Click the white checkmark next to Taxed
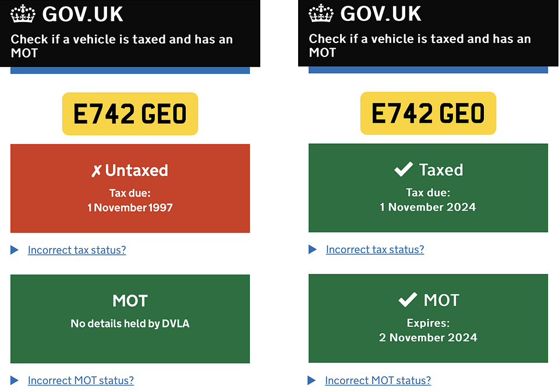Screen dimensions: 559x392 pos(403,169)
